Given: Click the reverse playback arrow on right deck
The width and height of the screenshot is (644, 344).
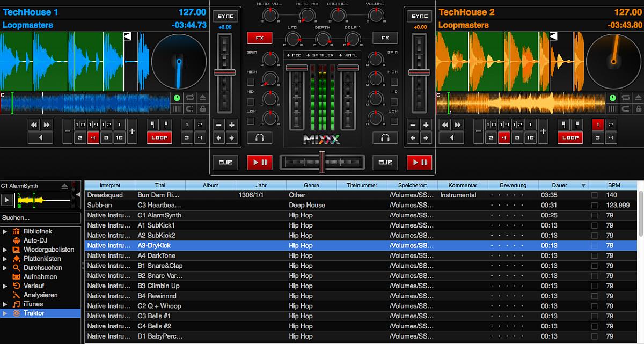Looking at the screenshot, I should 452,138.
